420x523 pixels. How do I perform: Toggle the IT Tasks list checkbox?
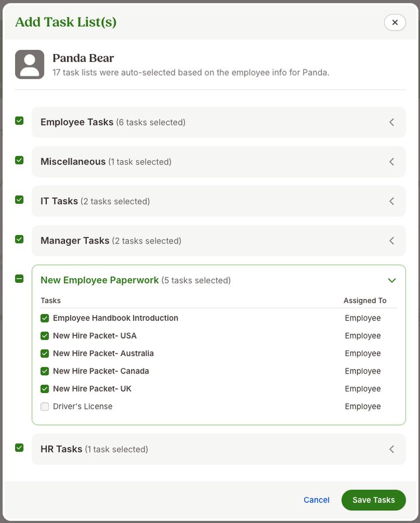[x=20, y=200]
